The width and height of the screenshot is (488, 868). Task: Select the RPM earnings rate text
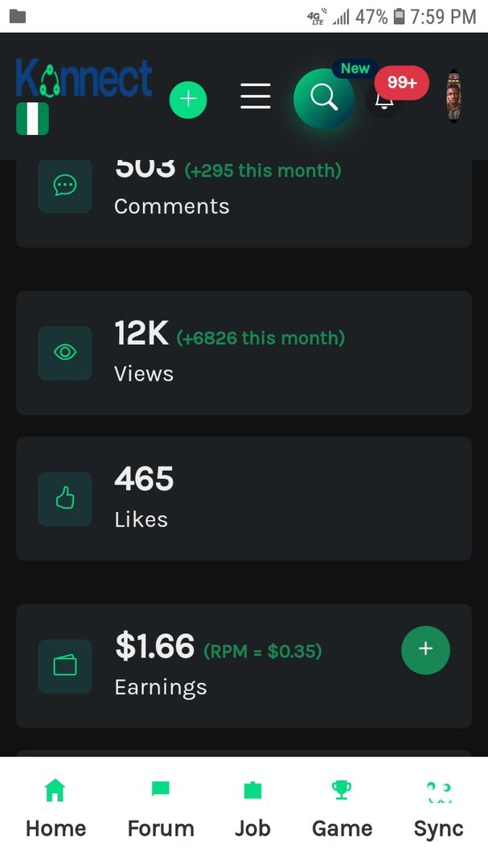(264, 651)
